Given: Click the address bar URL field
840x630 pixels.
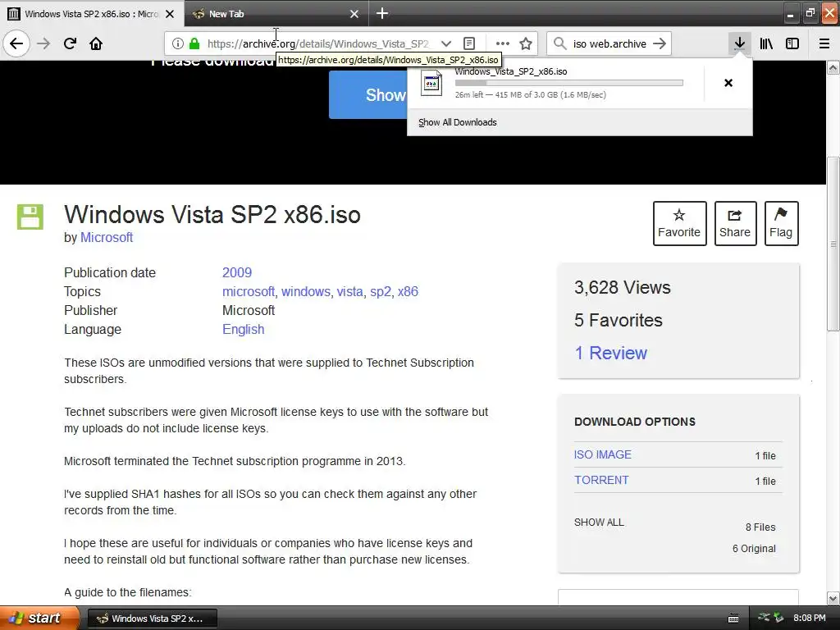Looking at the screenshot, I should pos(317,43).
